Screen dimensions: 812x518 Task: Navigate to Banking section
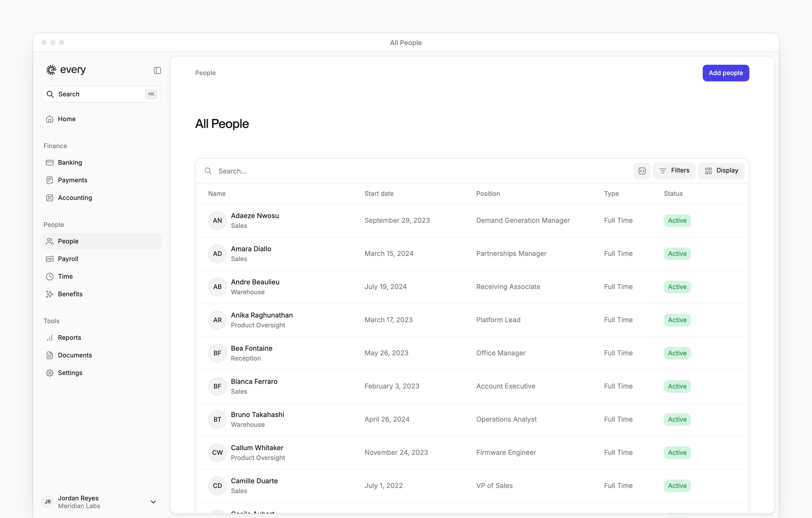tap(102, 163)
